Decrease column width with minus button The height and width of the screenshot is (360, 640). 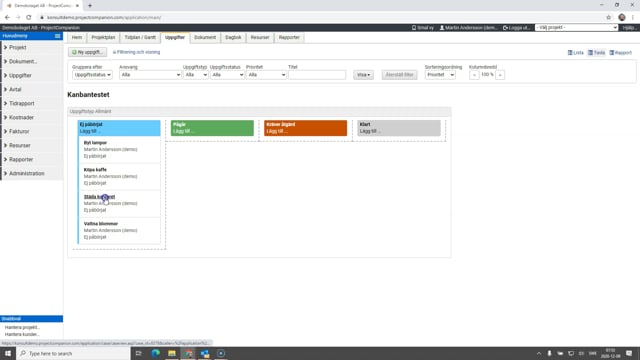coord(474,75)
